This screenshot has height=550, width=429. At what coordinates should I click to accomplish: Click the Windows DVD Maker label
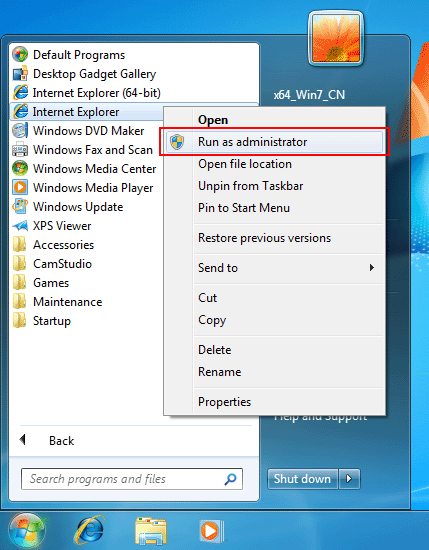tap(88, 131)
